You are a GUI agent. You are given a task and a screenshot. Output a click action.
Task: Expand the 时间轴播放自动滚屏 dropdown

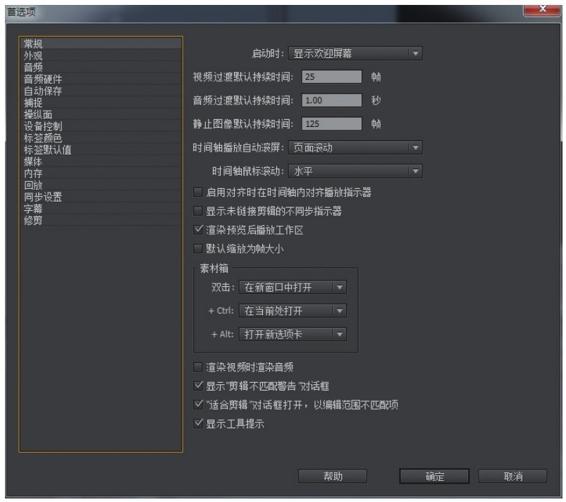pos(355,148)
